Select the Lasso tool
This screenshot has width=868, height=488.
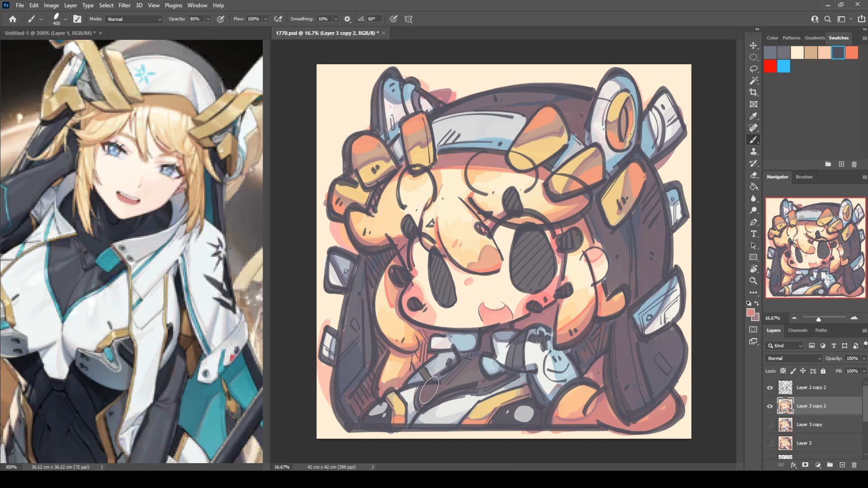pos(753,69)
